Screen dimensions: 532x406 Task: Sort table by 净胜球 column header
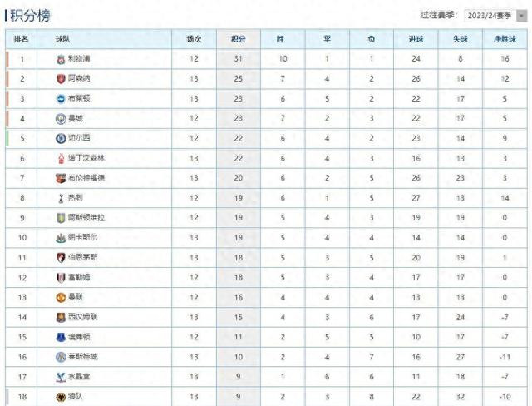tap(505, 39)
